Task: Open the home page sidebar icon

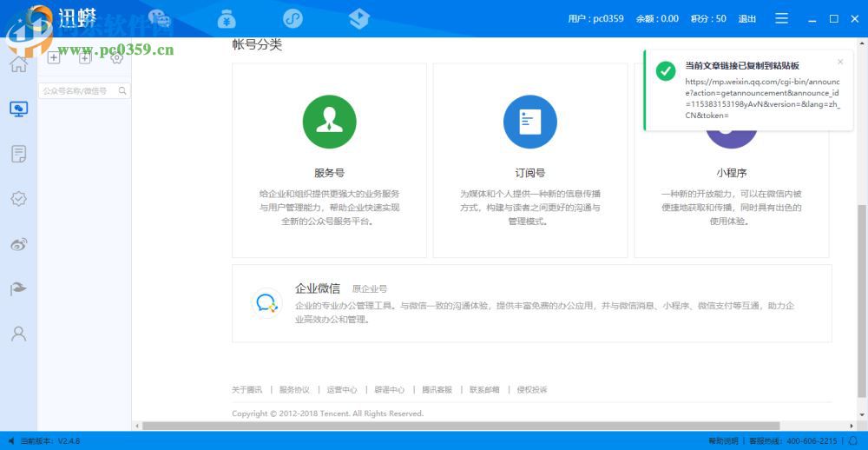Action: [x=19, y=63]
